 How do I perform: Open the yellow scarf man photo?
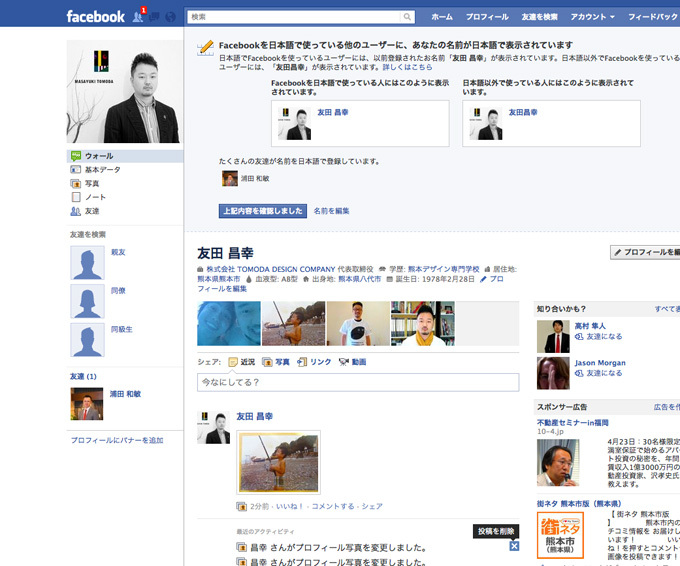423,324
